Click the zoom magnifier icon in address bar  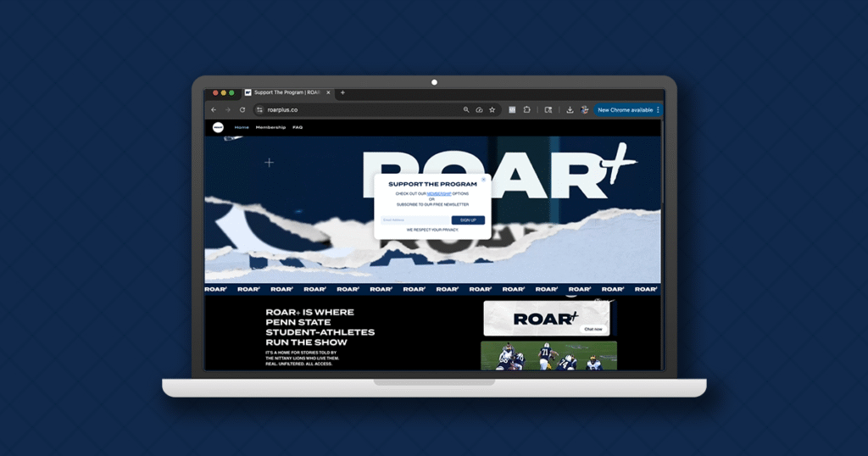(x=466, y=109)
